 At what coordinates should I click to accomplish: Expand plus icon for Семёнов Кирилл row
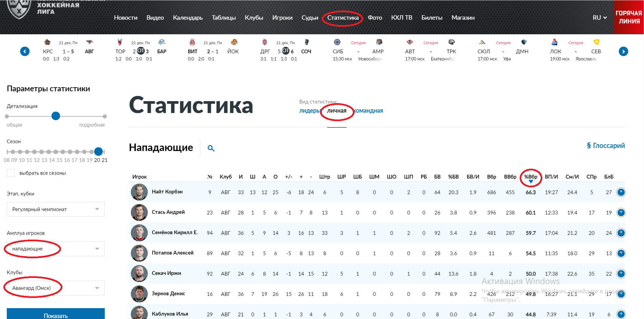pyautogui.click(x=621, y=233)
